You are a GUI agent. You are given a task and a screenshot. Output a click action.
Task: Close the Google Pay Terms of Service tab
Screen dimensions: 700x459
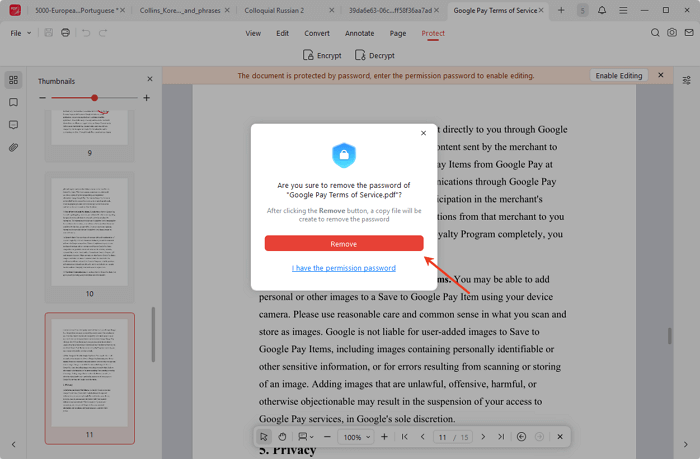point(541,10)
